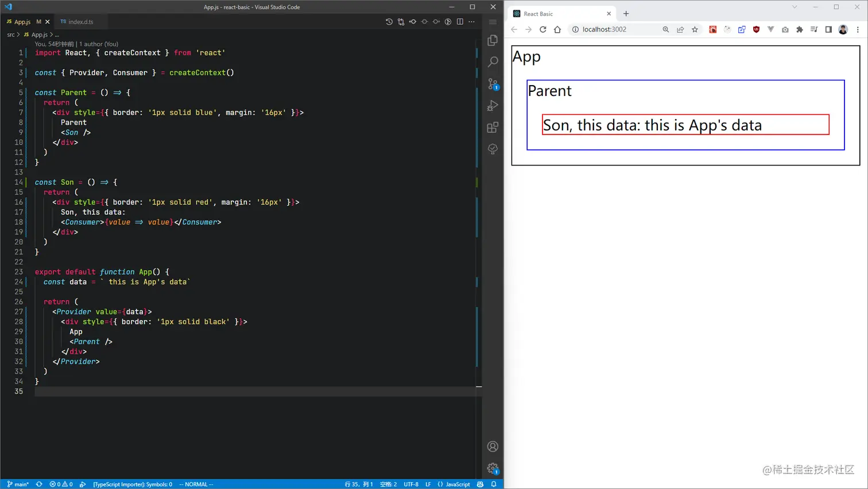Open the Extensions view
Viewport: 868px width, 489px height.
(x=493, y=128)
